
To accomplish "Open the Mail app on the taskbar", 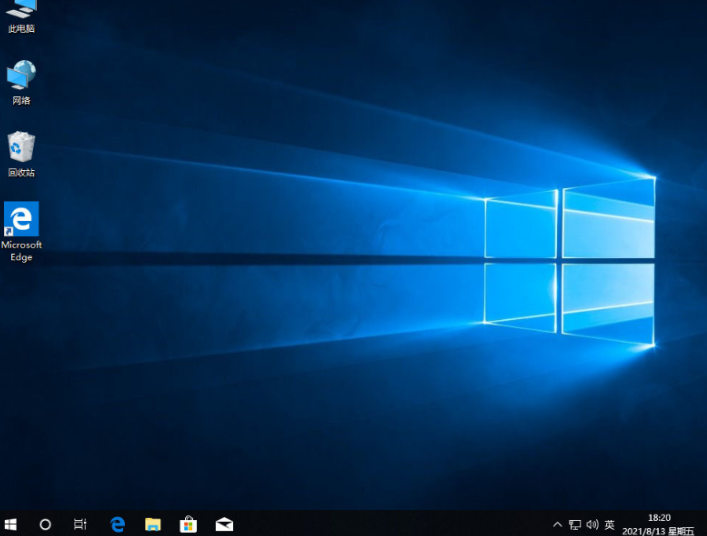I will [224, 524].
